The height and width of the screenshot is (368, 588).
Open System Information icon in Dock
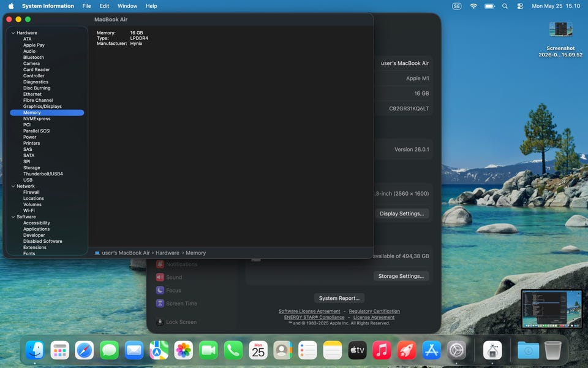click(492, 350)
